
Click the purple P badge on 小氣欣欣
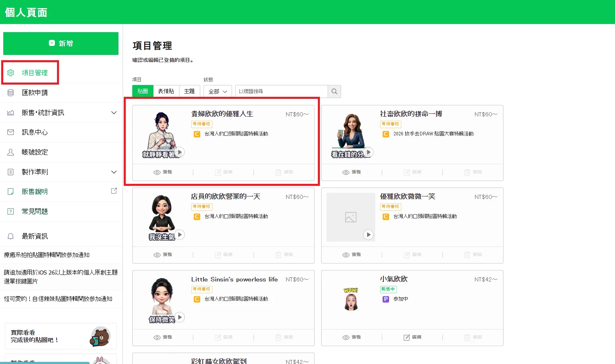pos(386,299)
